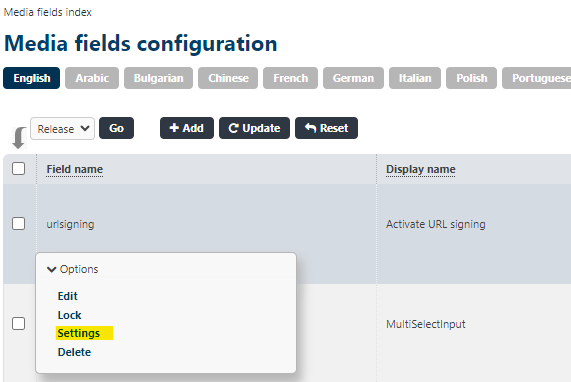The image size is (571, 382).
Task: Select the Polish language tab
Action: coord(472,78)
